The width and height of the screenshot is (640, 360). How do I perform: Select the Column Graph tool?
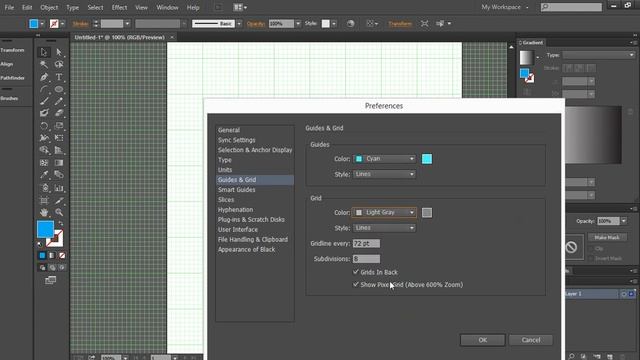[59, 188]
